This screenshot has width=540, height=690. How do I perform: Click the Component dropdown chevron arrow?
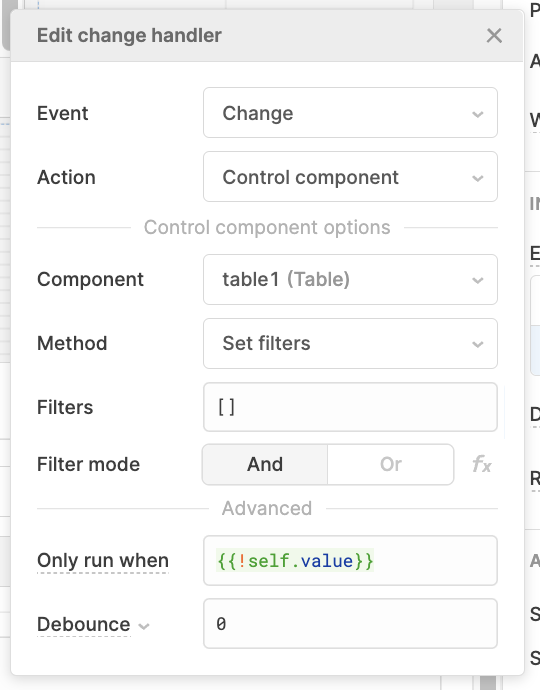(x=478, y=280)
